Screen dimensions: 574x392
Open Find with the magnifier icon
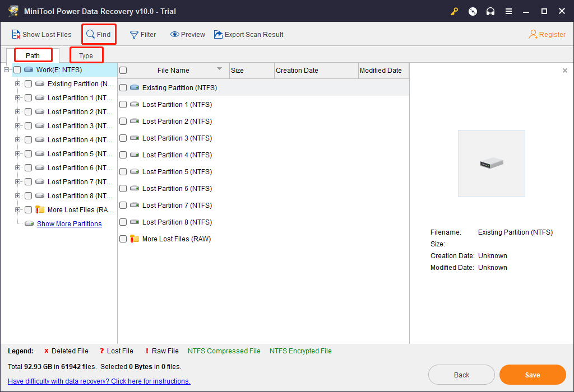90,34
